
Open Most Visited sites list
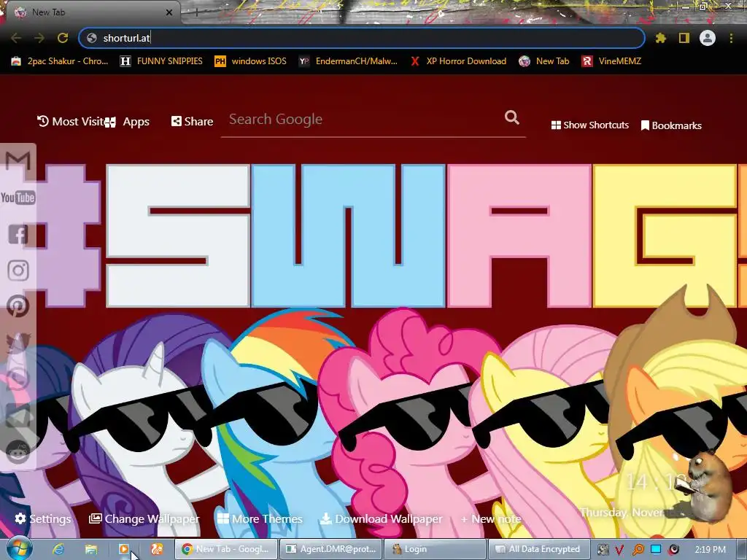click(71, 122)
